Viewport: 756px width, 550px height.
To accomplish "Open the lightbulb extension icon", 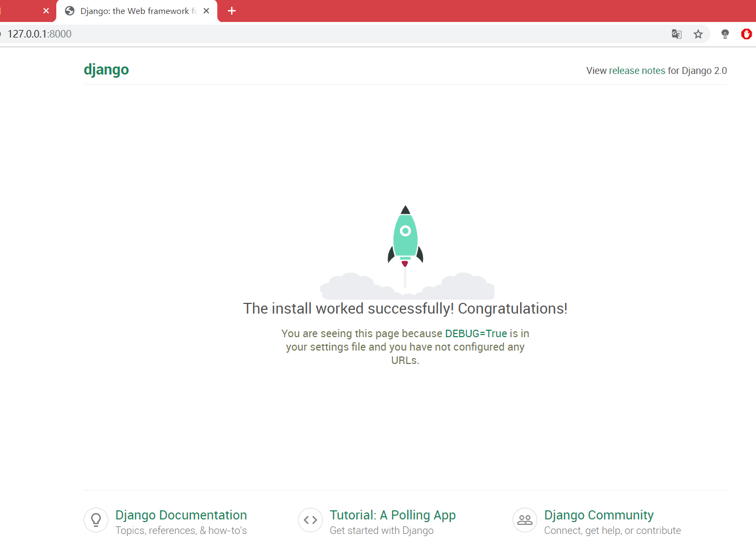I will [x=725, y=34].
